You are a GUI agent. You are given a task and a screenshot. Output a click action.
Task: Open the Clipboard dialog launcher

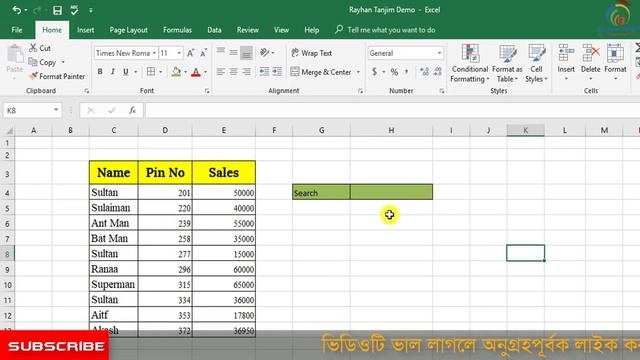pos(87,91)
